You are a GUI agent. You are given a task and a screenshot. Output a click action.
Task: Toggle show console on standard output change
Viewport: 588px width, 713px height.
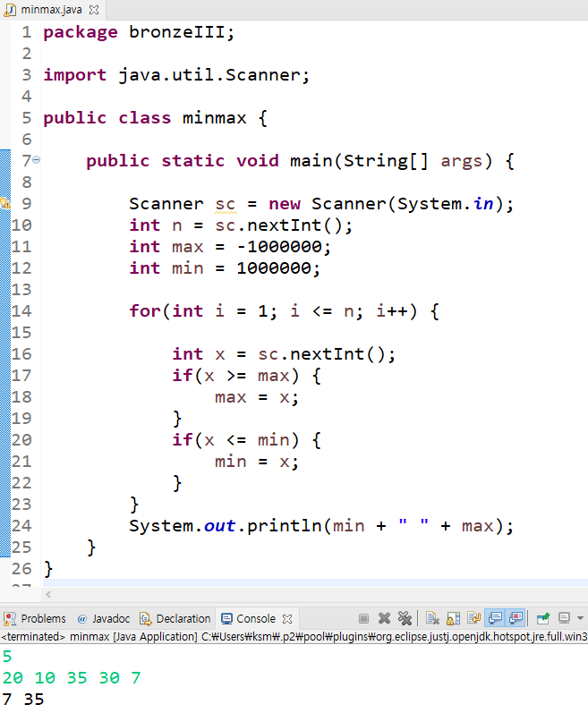click(x=495, y=618)
